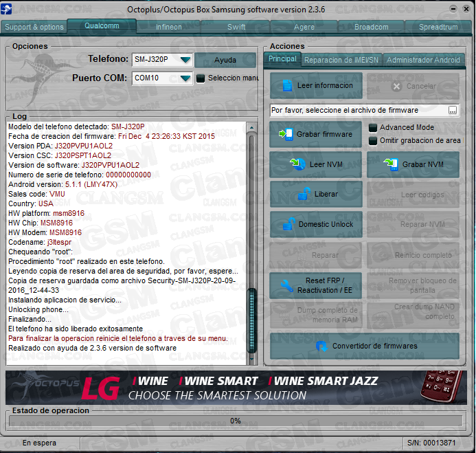This screenshot has height=453, width=476.
Task: Click the 'Unlocking phone...' log line
Action: (x=38, y=309)
